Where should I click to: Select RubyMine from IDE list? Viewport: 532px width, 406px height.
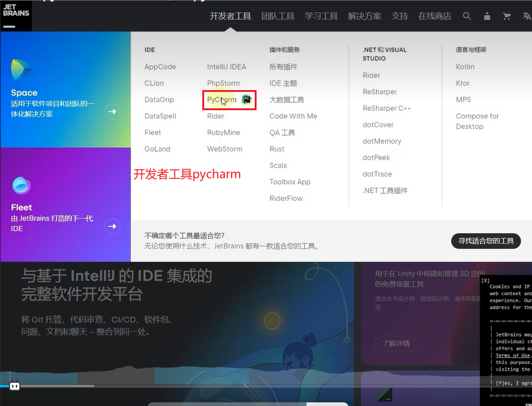point(224,133)
